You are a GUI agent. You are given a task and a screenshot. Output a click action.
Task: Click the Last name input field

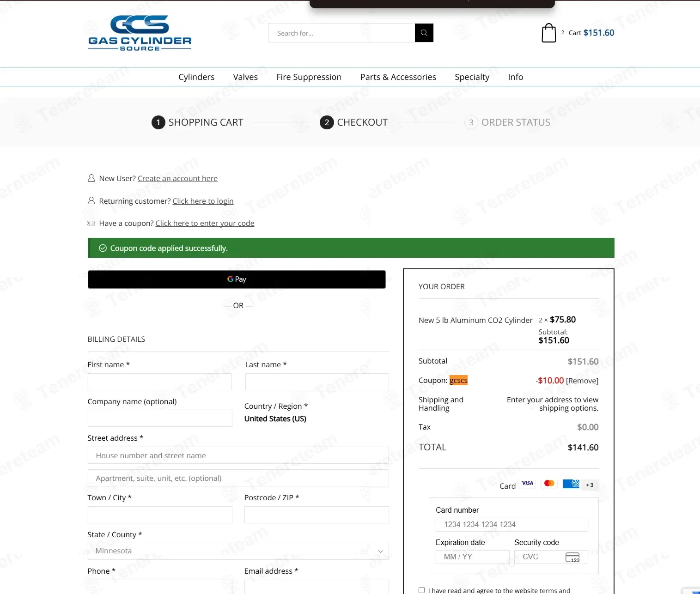pyautogui.click(x=317, y=382)
